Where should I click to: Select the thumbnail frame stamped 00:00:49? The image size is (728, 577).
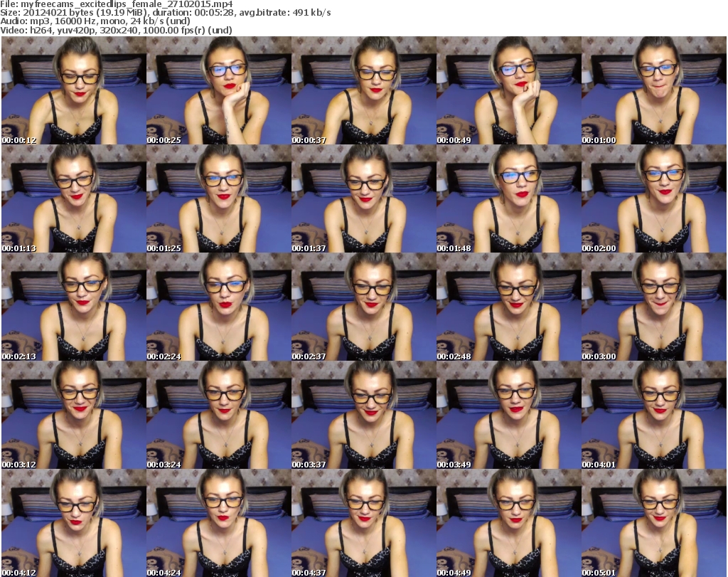coord(509,90)
